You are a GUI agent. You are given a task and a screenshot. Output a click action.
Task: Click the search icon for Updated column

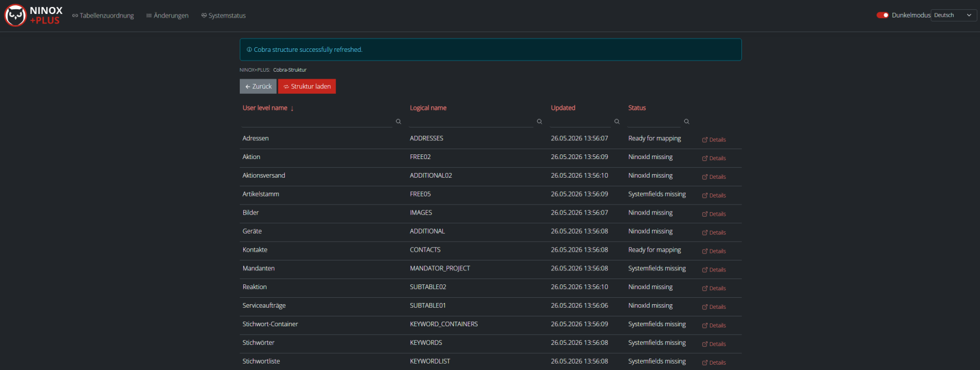617,122
